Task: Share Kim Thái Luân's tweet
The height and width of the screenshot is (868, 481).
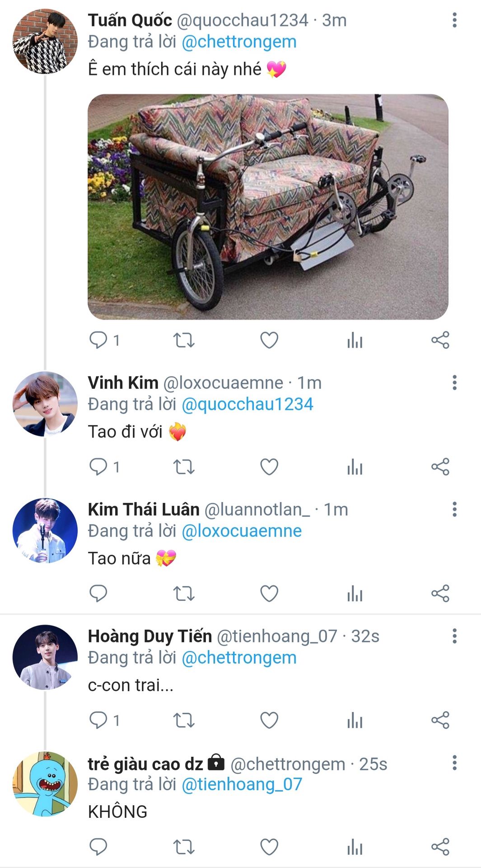Action: point(440,593)
